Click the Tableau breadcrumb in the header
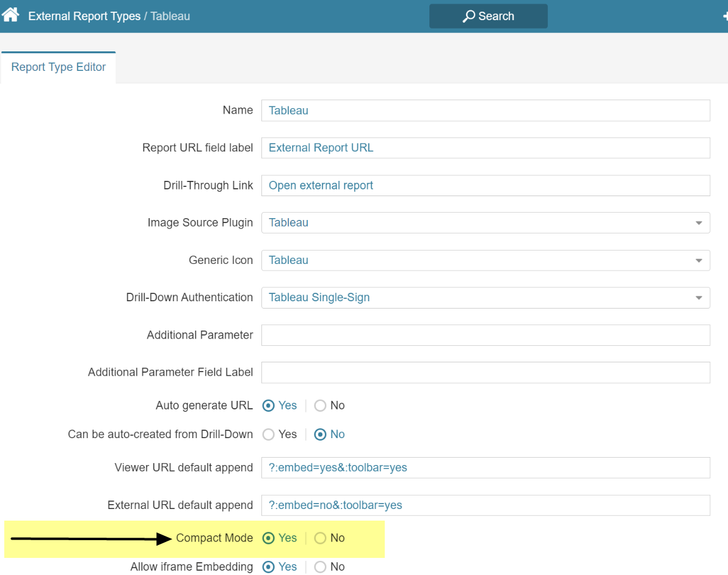This screenshot has height=575, width=728. click(170, 16)
